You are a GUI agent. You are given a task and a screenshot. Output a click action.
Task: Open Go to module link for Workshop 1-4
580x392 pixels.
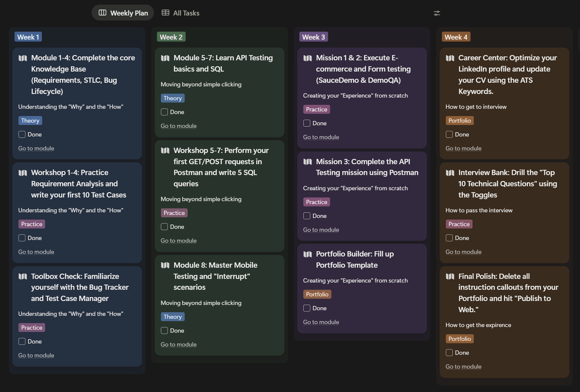pyautogui.click(x=36, y=252)
